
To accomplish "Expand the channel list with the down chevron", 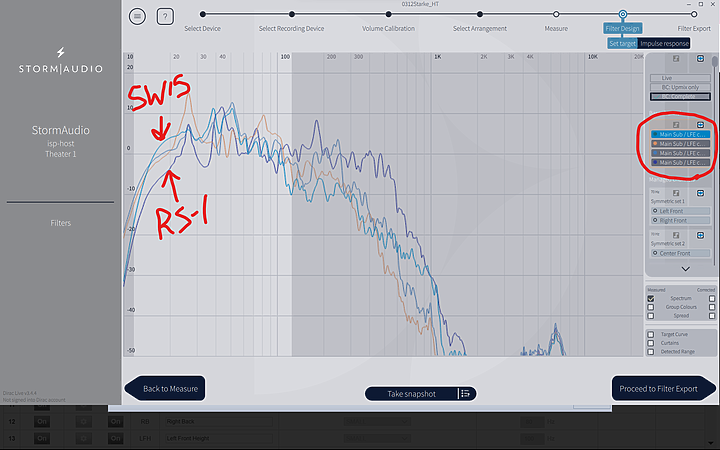I will tap(685, 269).
